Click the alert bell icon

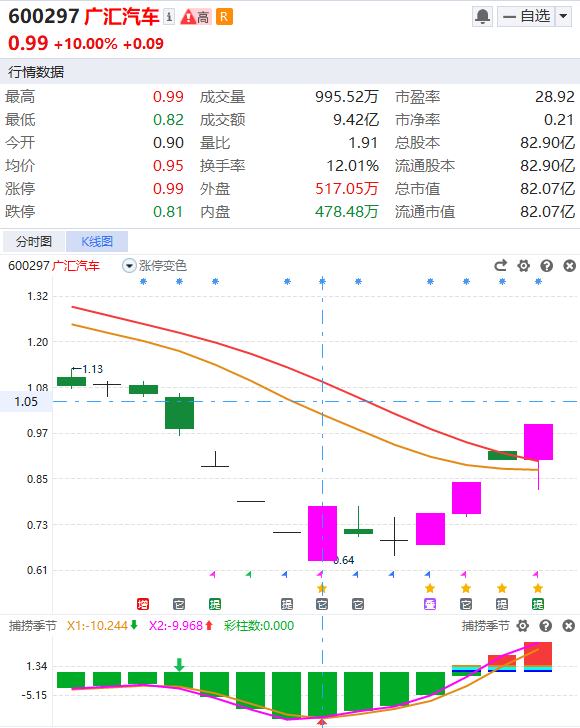click(x=482, y=17)
